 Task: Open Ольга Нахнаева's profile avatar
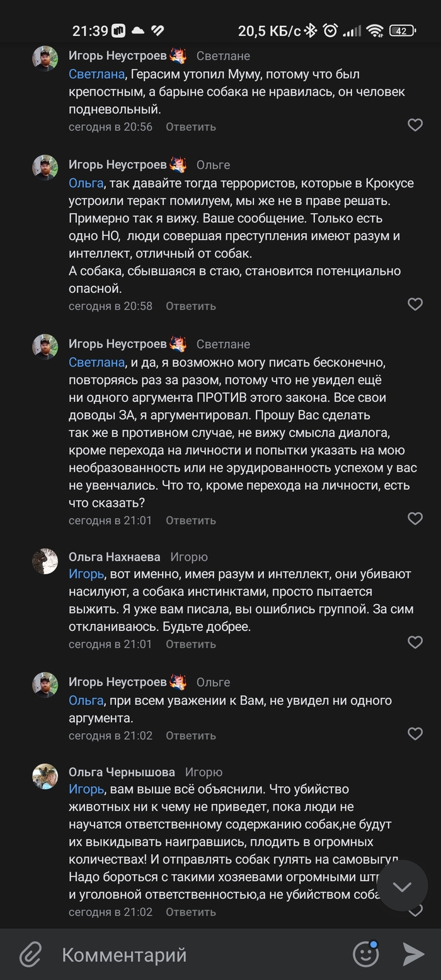[45, 561]
